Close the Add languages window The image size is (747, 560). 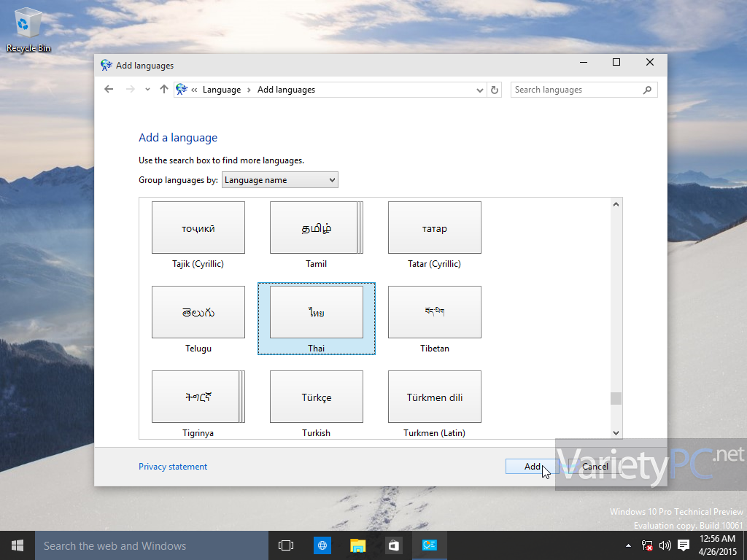650,63
